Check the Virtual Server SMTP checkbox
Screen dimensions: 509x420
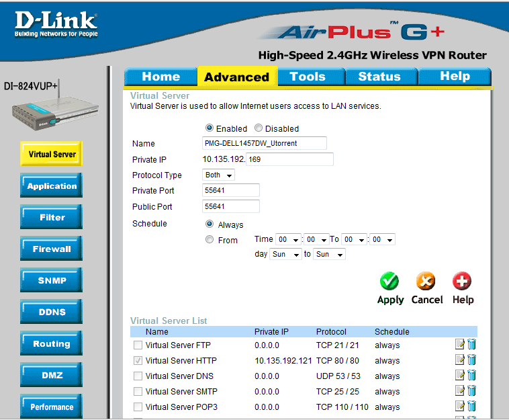coord(138,391)
